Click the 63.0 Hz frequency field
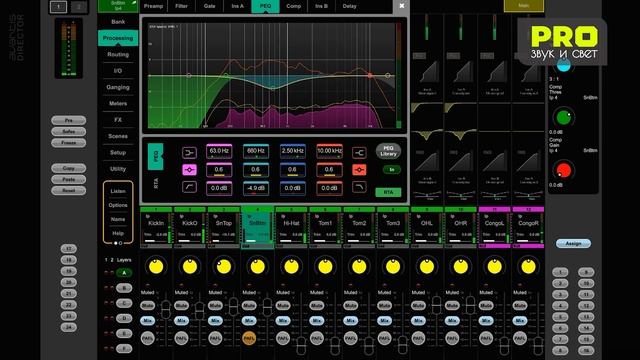Screen dimensions: 640x360 [x=219, y=151]
